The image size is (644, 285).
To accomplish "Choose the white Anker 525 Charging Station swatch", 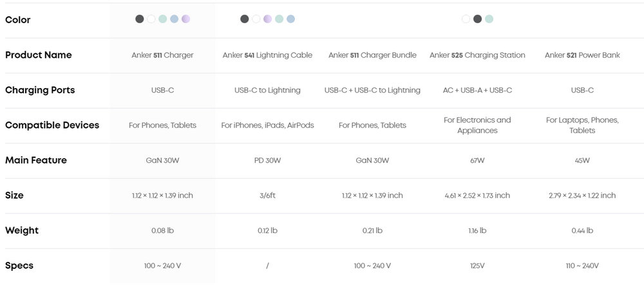I will pyautogui.click(x=466, y=19).
